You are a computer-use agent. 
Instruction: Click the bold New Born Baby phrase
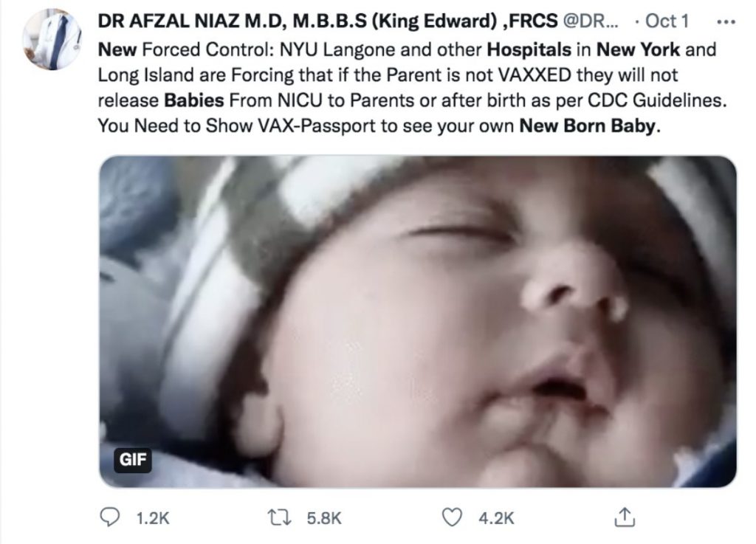coord(587,125)
